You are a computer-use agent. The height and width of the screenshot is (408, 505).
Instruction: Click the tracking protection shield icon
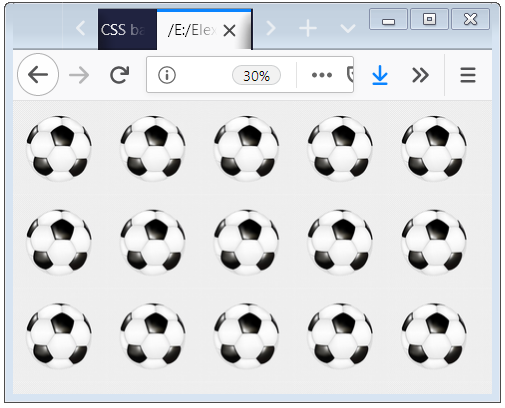[x=350, y=75]
